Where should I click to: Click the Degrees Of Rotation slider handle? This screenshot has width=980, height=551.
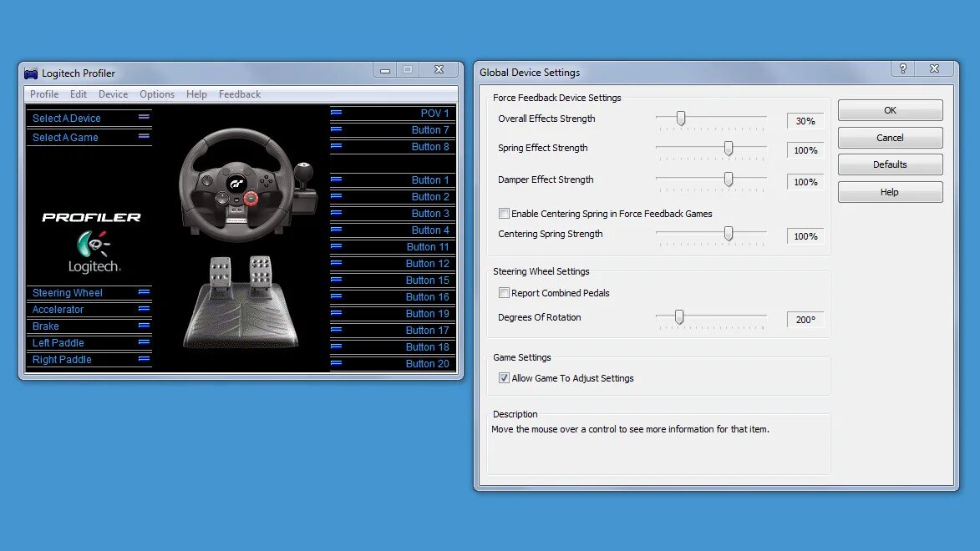click(x=678, y=317)
